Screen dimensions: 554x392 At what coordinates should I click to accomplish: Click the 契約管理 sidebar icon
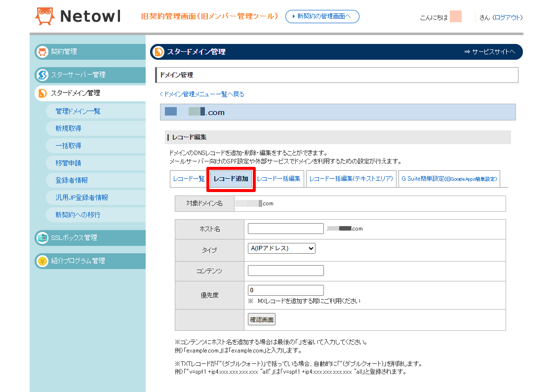pos(42,52)
